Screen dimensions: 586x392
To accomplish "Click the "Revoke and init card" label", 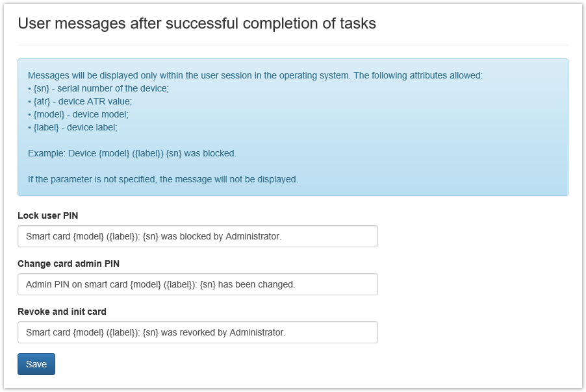I will (62, 312).
